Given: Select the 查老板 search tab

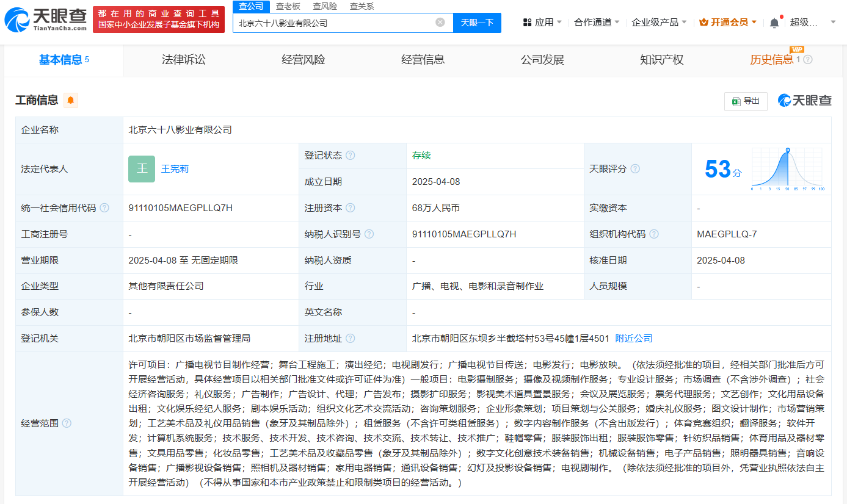Looking at the screenshot, I should coord(288,6).
